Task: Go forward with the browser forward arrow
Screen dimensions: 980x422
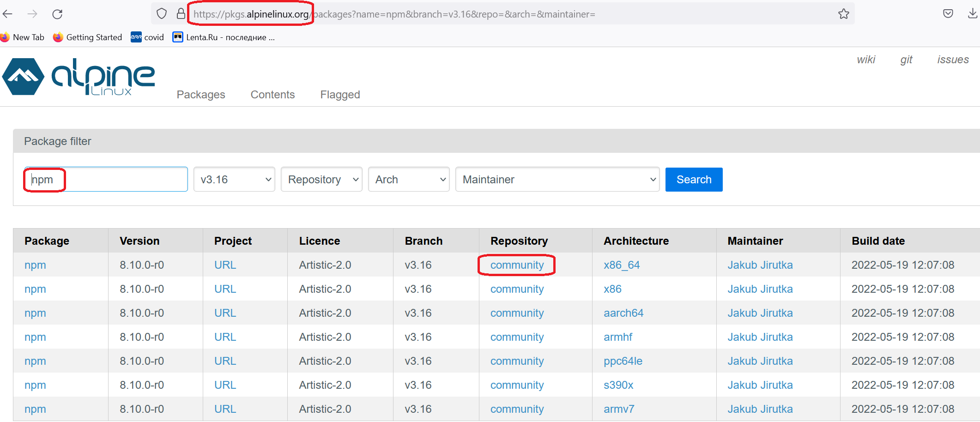Action: click(x=32, y=14)
